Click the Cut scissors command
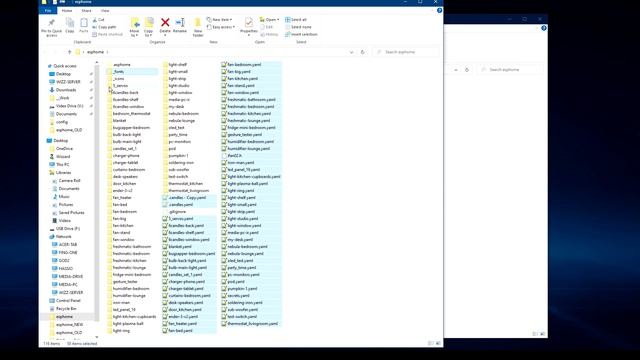 coord(98,20)
